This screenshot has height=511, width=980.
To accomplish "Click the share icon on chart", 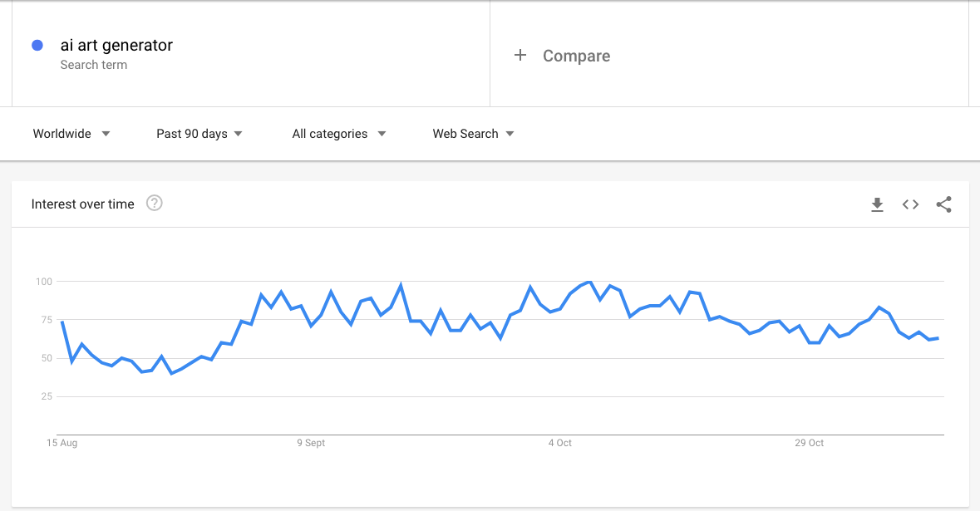I will pyautogui.click(x=943, y=204).
